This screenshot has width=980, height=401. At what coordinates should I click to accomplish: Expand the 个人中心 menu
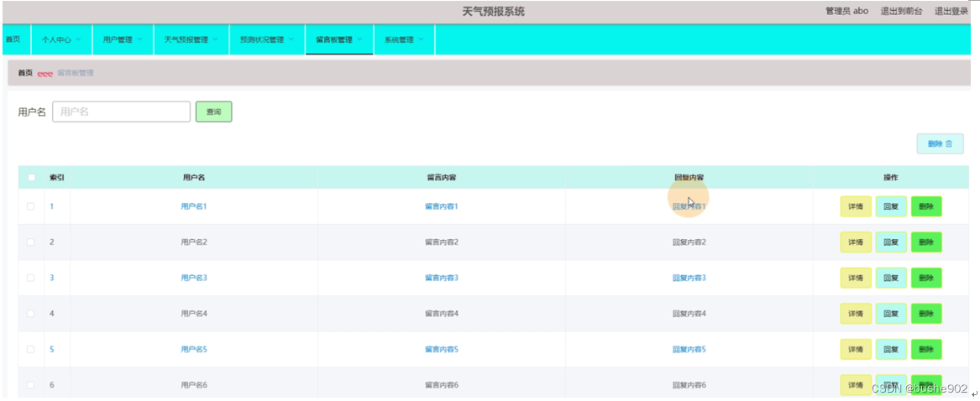point(61,39)
